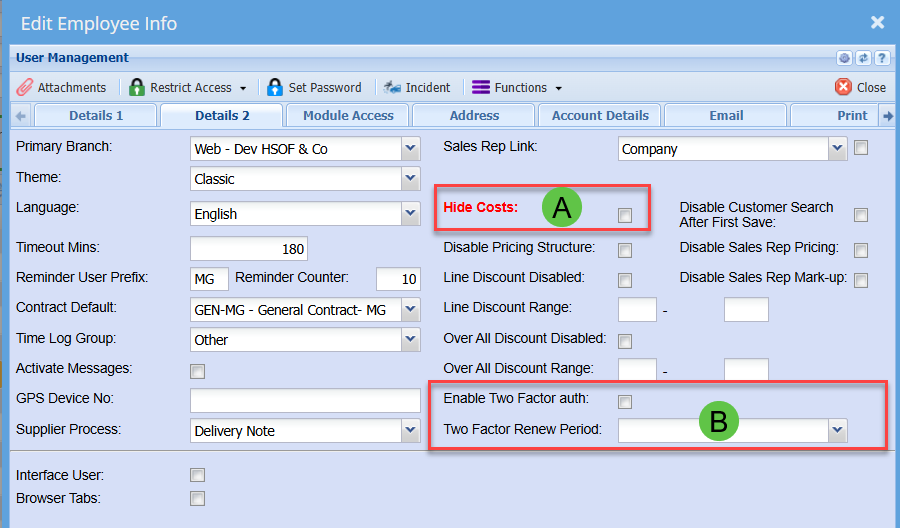This screenshot has height=528, width=900.
Task: Click the GPS Device No input field
Action: [x=305, y=401]
